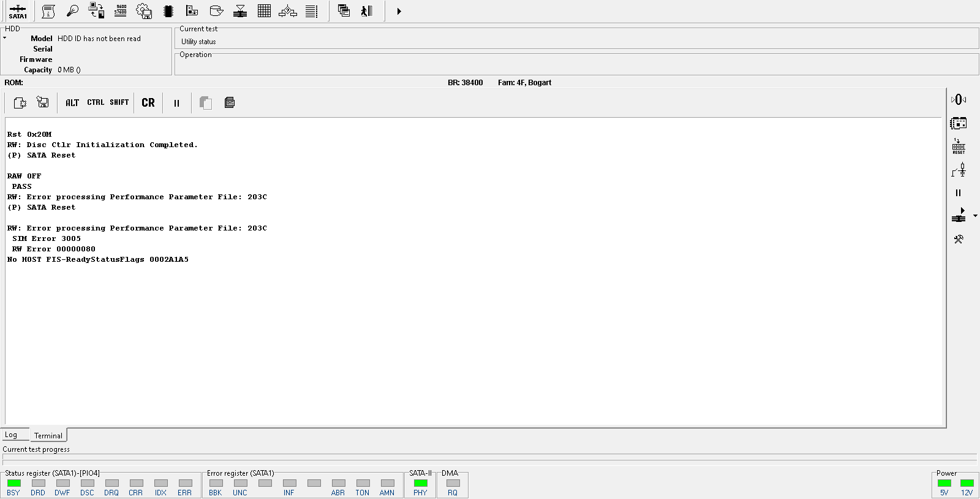This screenshot has height=499, width=980.
Task: Click the Current test progress bar
Action: (x=489, y=457)
